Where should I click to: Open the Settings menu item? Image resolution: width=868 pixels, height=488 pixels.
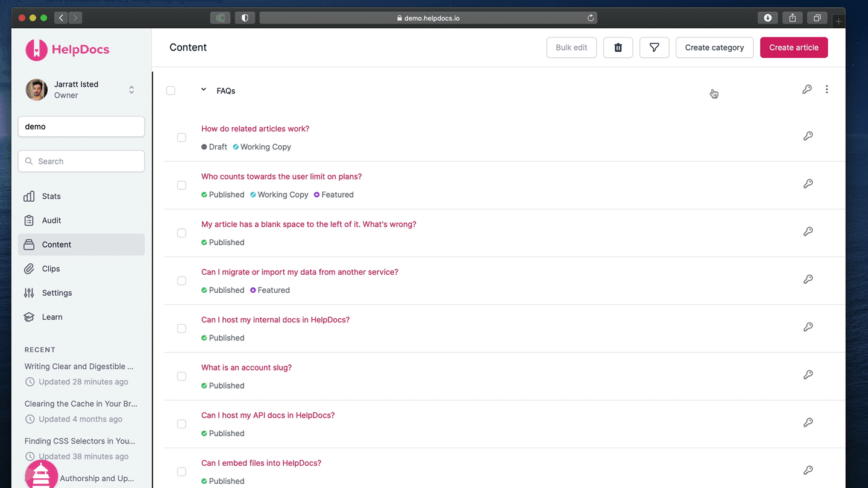[81, 293]
